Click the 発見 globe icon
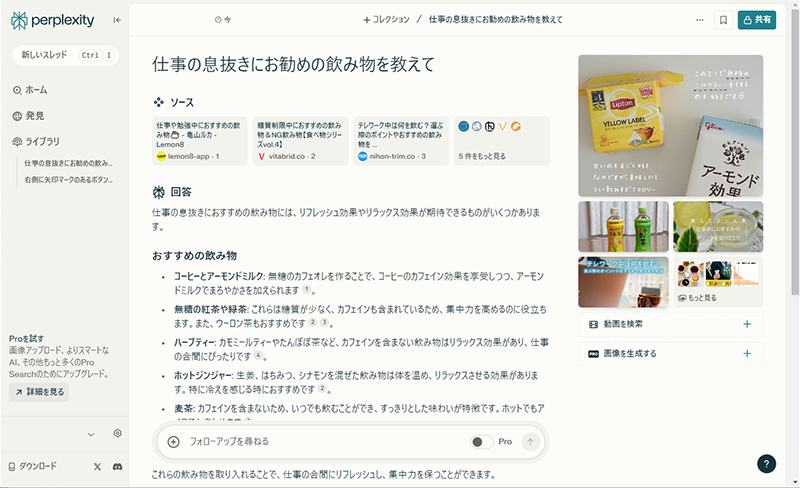 pyautogui.click(x=17, y=116)
